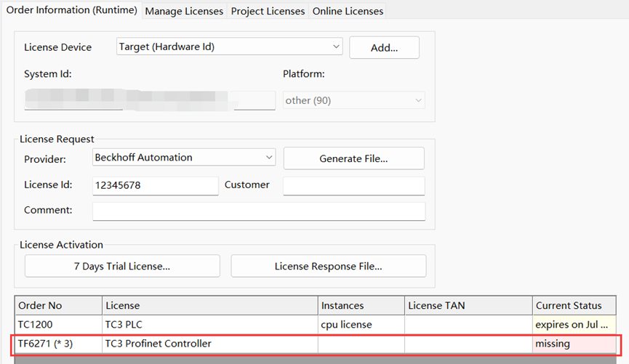This screenshot has width=629, height=364.
Task: Click the License column header
Action: point(210,305)
